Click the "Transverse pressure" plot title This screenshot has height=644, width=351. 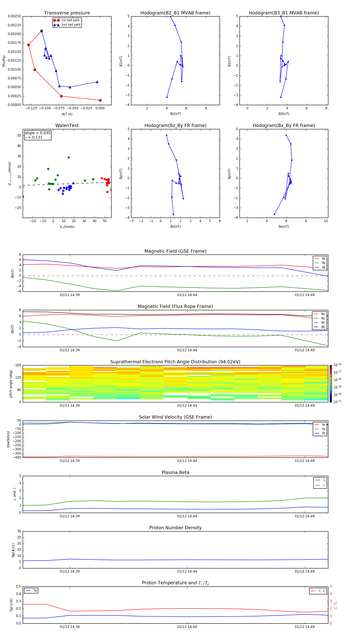pyautogui.click(x=67, y=13)
